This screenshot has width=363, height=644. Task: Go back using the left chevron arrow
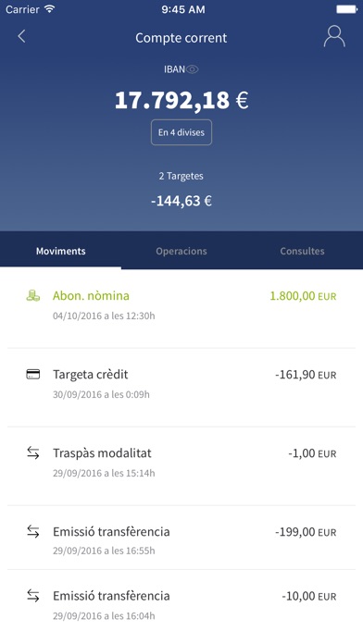[21, 36]
